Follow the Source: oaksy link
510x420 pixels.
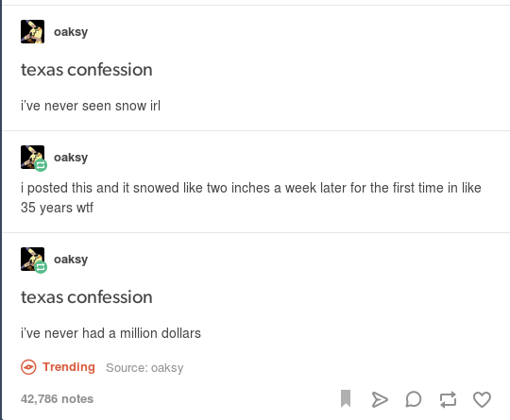144,368
